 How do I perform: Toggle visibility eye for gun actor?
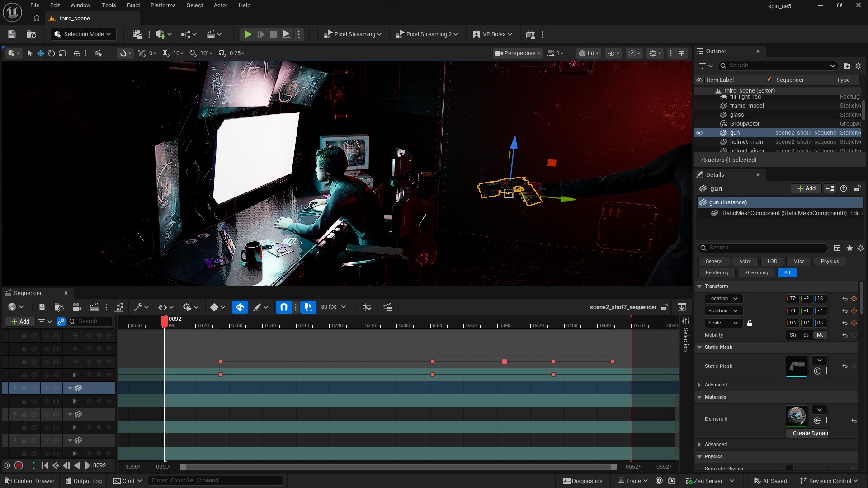click(x=699, y=133)
